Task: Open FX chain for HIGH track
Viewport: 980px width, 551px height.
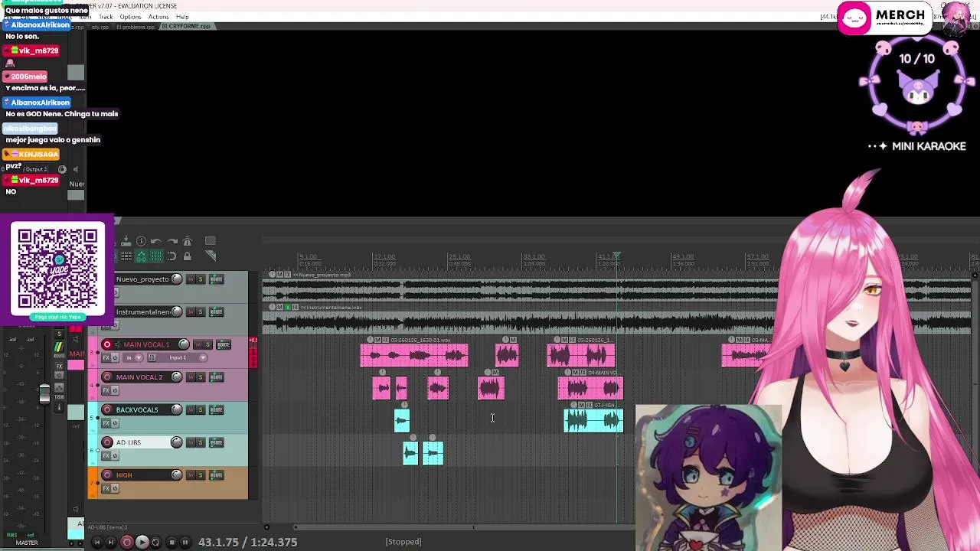Action: tap(106, 488)
